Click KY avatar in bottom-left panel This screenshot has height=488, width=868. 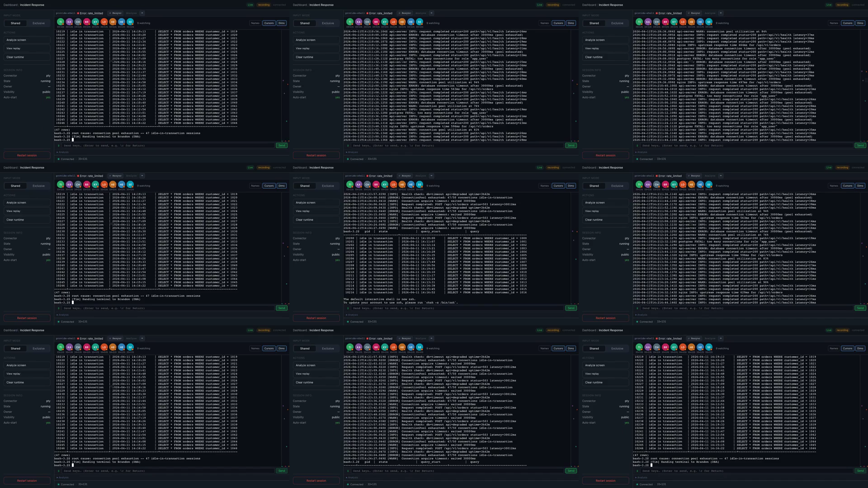95,347
